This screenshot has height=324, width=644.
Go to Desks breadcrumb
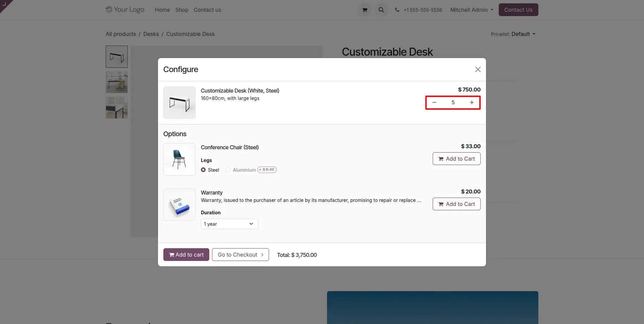[151, 34]
